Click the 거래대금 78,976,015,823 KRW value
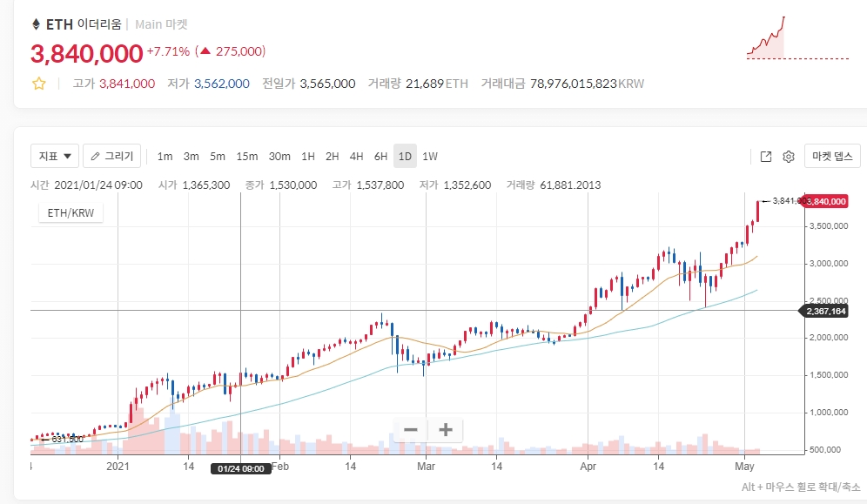The width and height of the screenshot is (867, 504). click(x=562, y=84)
